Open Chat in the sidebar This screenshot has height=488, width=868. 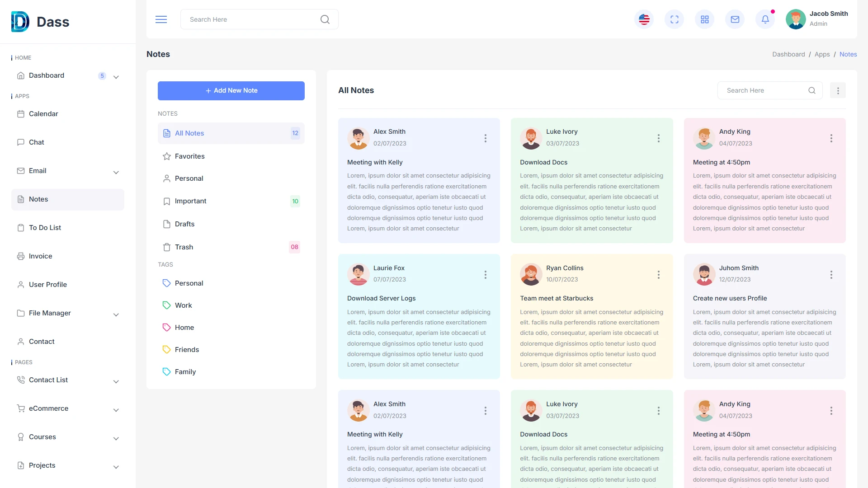[x=68, y=142]
